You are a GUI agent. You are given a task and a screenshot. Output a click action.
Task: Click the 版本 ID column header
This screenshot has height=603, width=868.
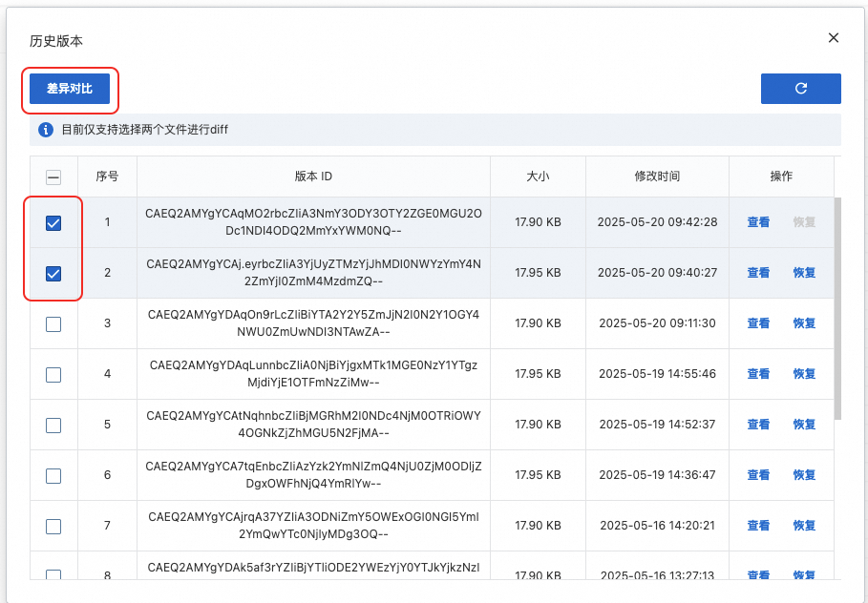pyautogui.click(x=313, y=177)
